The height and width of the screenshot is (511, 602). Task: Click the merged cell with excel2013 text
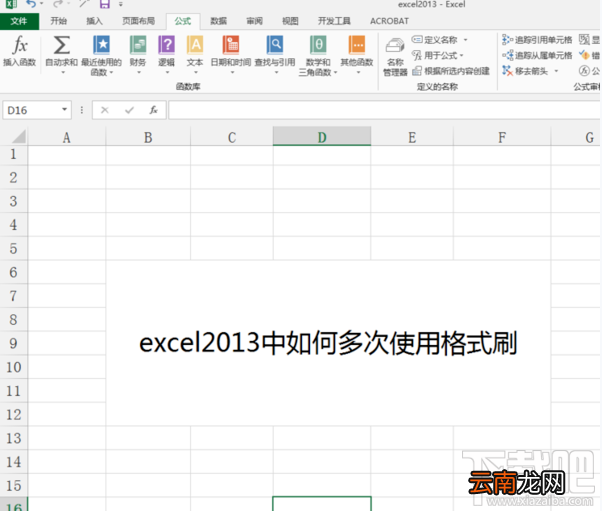point(328,343)
